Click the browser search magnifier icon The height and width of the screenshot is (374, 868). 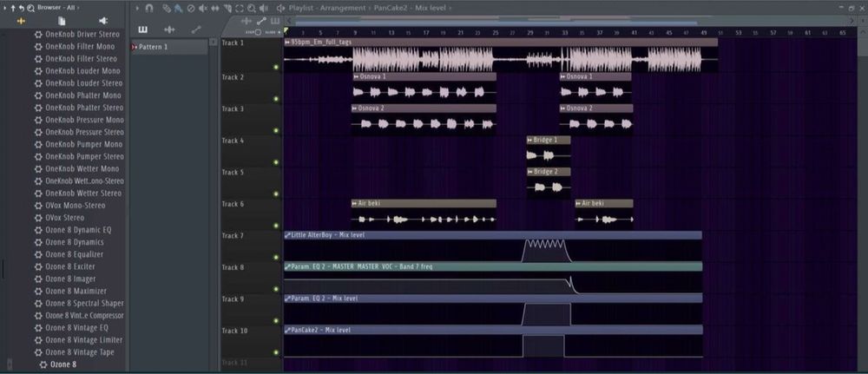(30, 8)
